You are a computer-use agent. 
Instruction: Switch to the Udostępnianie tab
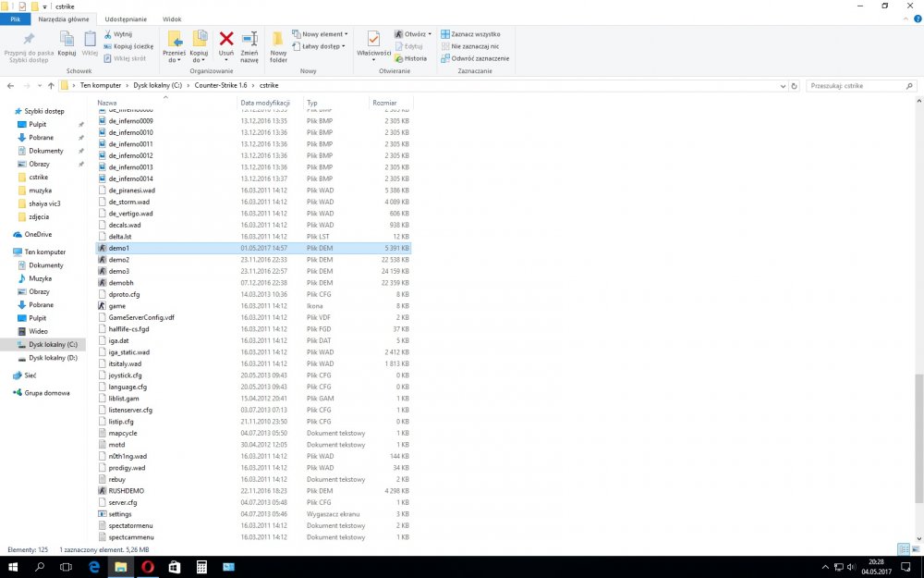tap(126, 19)
